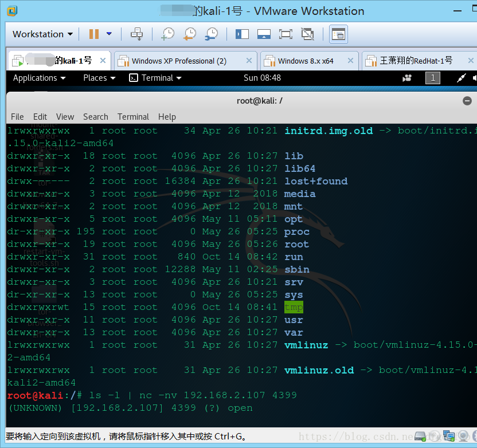Screen dimensions: 477x448
Task: Click the clock showing Sun 08:48
Action: (262, 78)
